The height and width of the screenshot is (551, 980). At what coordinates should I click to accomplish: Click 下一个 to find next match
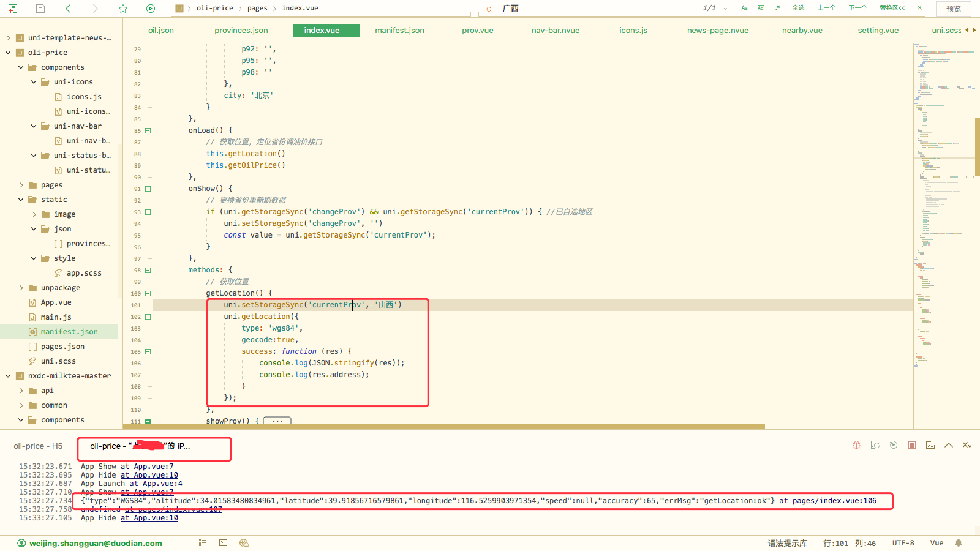858,8
